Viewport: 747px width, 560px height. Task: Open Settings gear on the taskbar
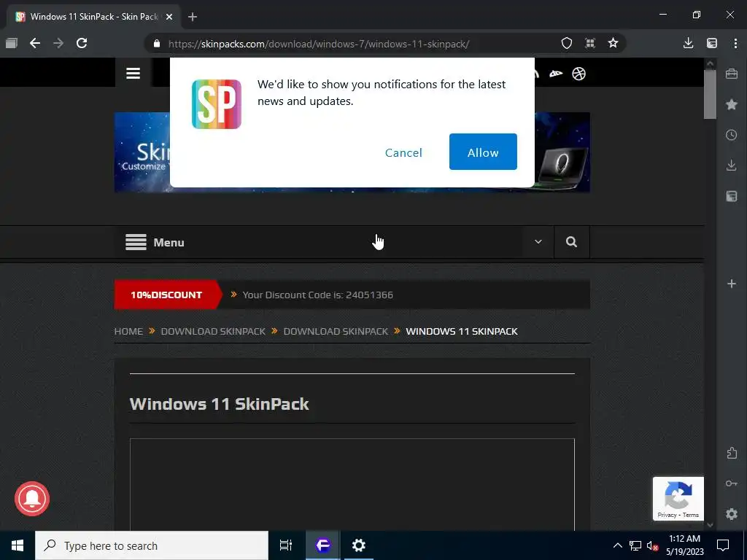(358, 545)
